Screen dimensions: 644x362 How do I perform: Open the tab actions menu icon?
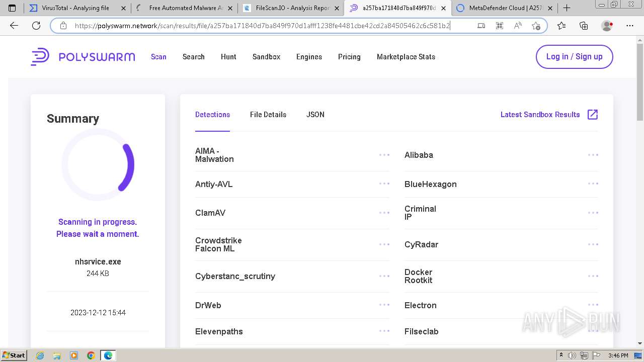pyautogui.click(x=12, y=8)
